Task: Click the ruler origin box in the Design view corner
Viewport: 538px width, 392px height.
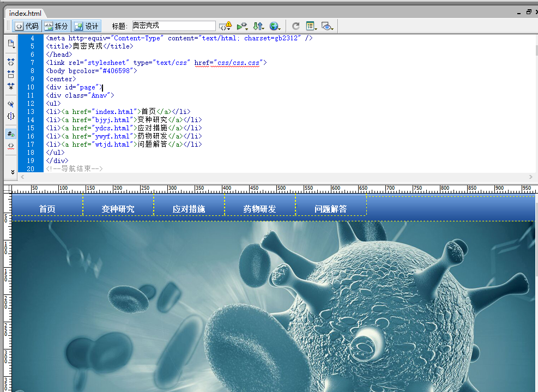Action: (8, 189)
